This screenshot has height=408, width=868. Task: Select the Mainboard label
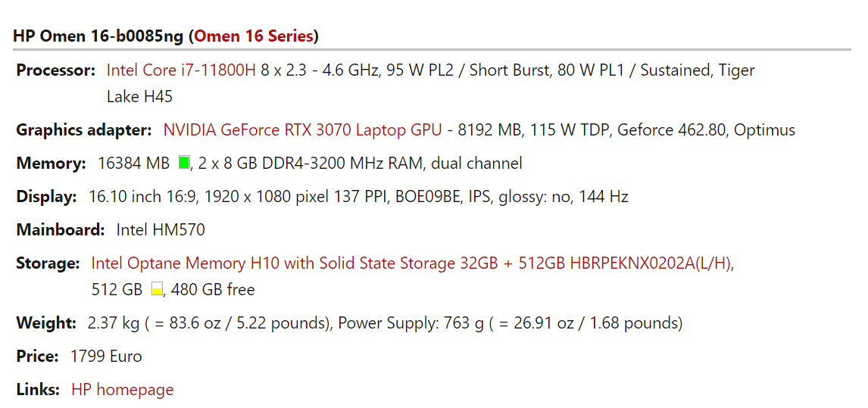[61, 229]
